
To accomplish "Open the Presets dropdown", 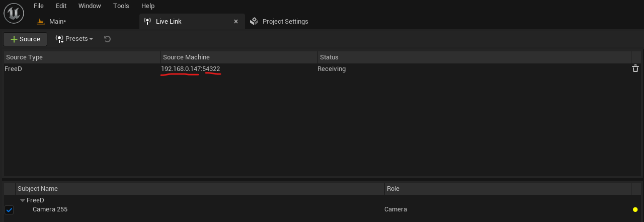I will tap(74, 39).
